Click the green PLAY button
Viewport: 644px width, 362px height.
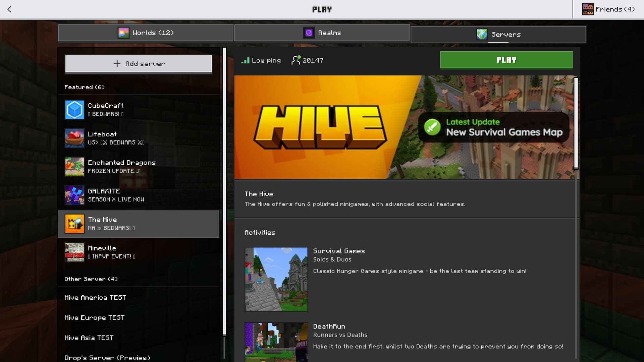coord(506,60)
